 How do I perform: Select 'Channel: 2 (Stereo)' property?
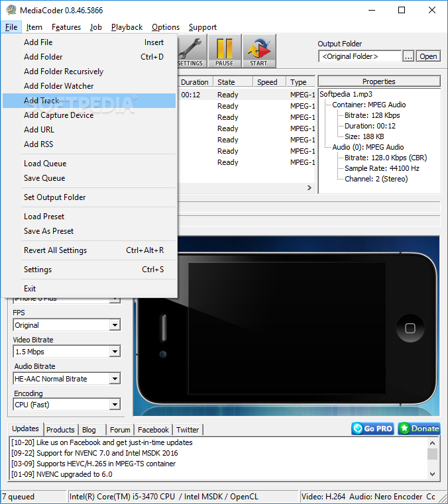tap(376, 179)
